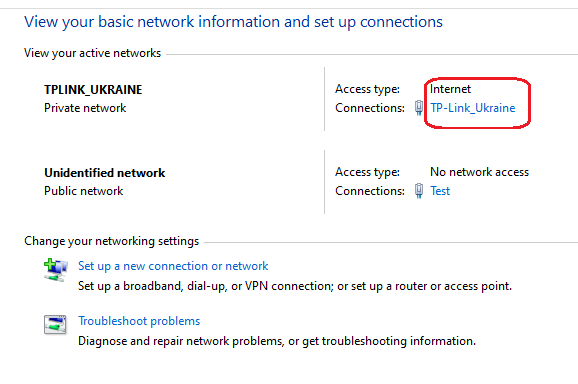This screenshot has height=384, width=578.
Task: Click the Diagnose and repair network problems text
Action: coord(277,341)
